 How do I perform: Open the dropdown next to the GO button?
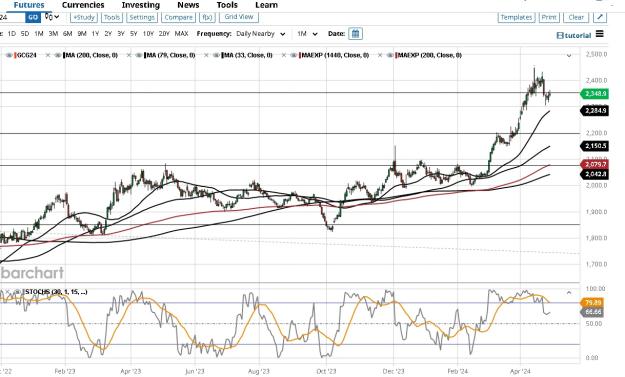point(52,17)
